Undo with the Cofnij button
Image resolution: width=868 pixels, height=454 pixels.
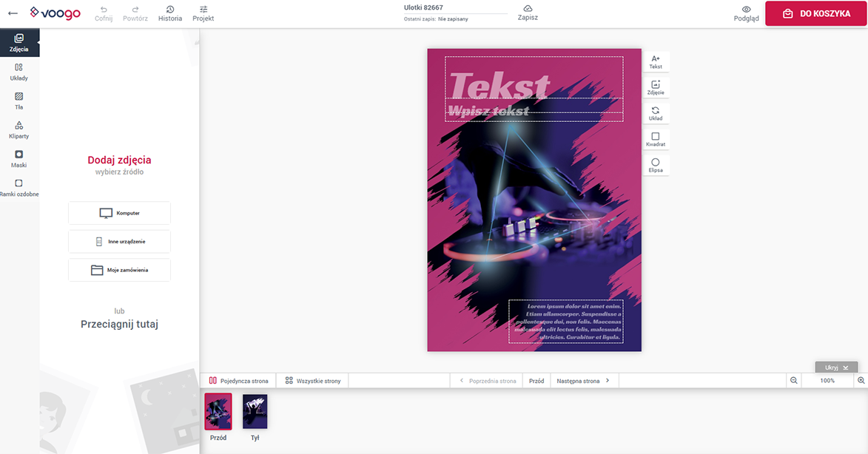coord(104,13)
